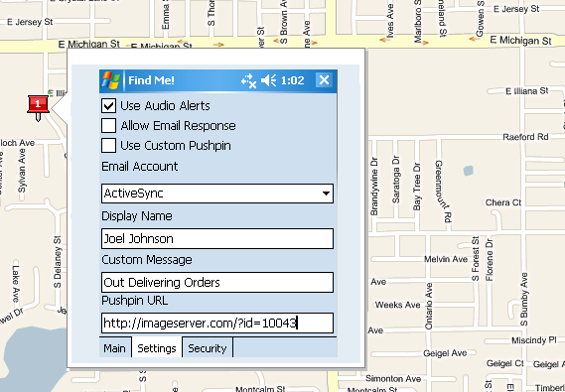
Task: Switch to the Main tab
Action: click(x=115, y=348)
